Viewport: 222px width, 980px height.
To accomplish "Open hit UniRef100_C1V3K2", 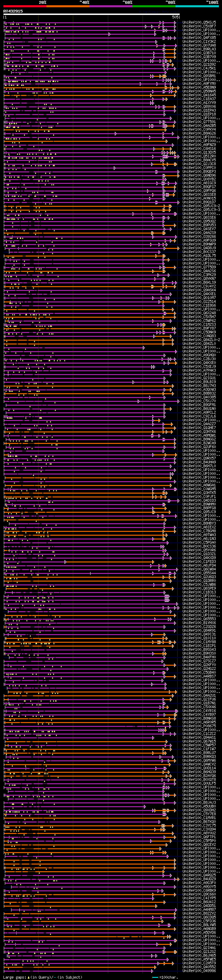I will click(x=199, y=41).
